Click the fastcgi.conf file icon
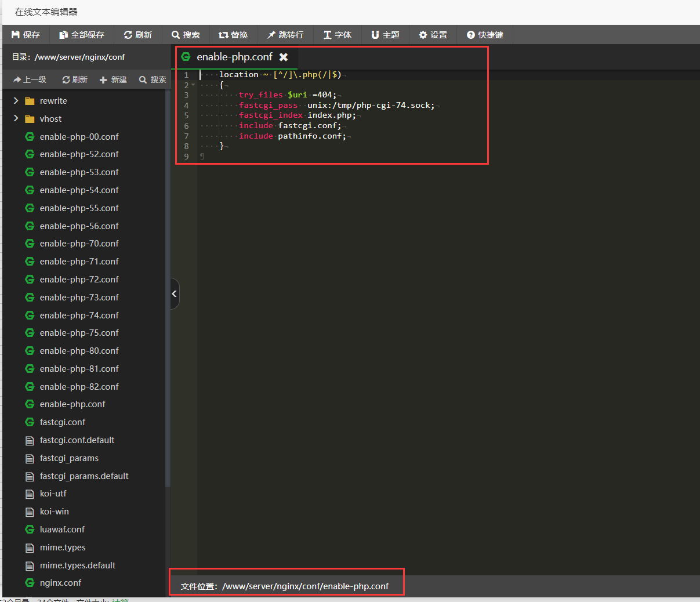 (30, 422)
